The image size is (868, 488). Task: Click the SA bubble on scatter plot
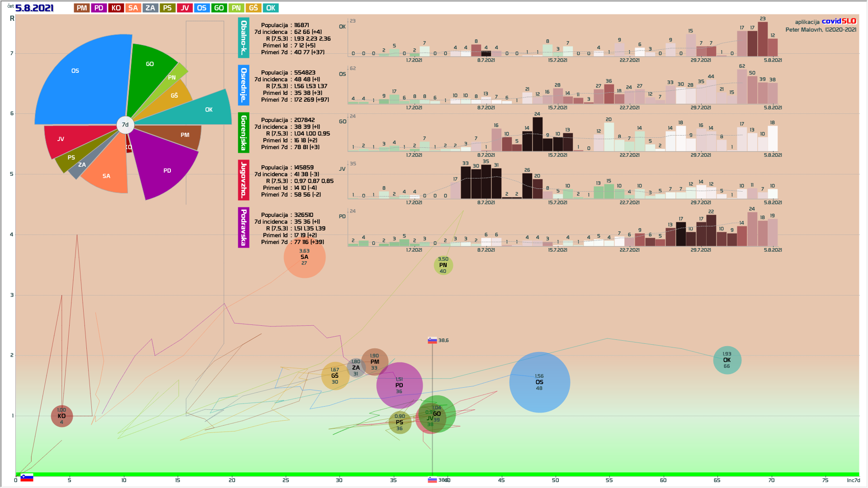click(x=304, y=257)
